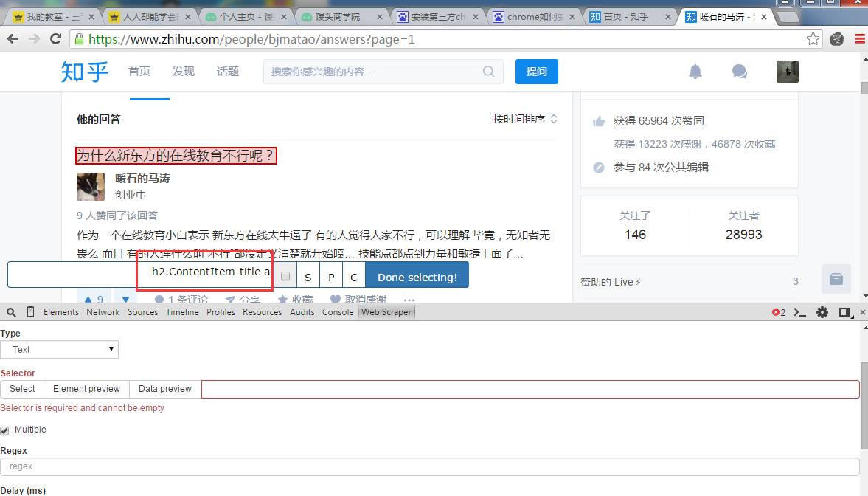Click the 关注者 28993 count
This screenshot has width=868, height=496.
pos(743,226)
